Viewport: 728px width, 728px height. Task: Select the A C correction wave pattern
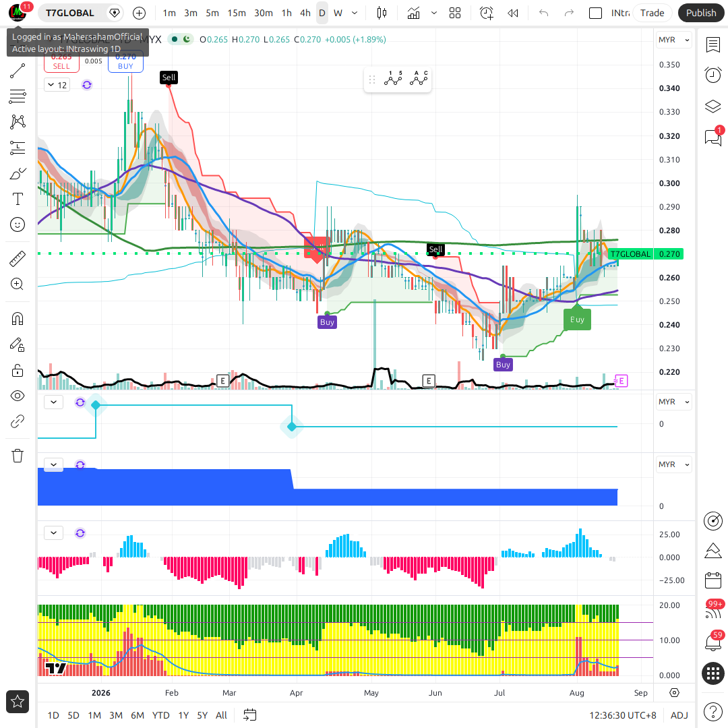(x=419, y=79)
